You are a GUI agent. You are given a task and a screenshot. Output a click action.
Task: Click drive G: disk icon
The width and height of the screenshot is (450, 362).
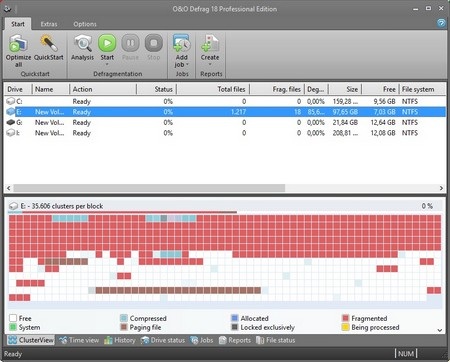pyautogui.click(x=11, y=122)
